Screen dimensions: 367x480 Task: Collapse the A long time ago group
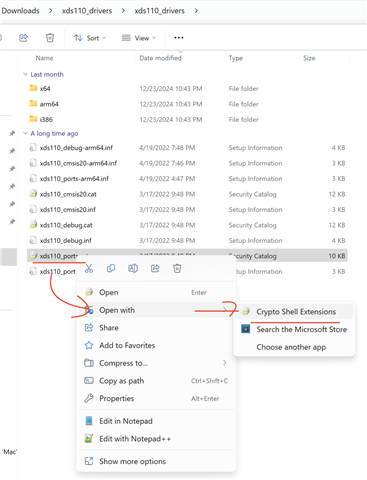coord(25,133)
